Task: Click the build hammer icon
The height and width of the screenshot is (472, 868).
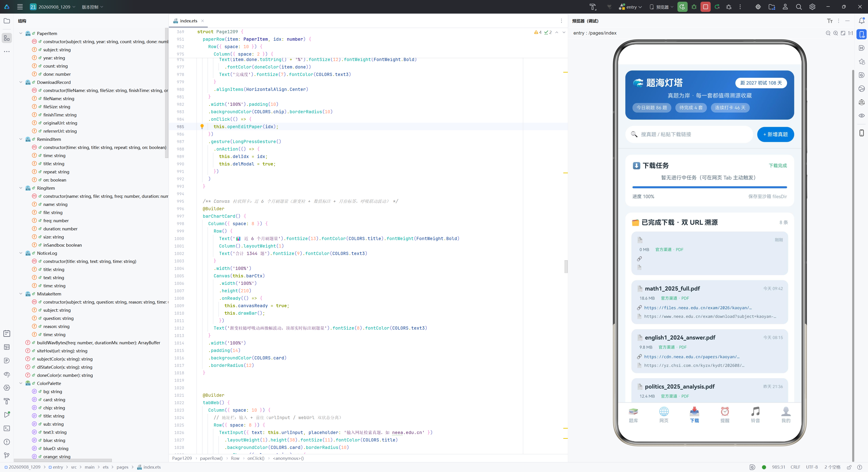Action: pyautogui.click(x=593, y=7)
